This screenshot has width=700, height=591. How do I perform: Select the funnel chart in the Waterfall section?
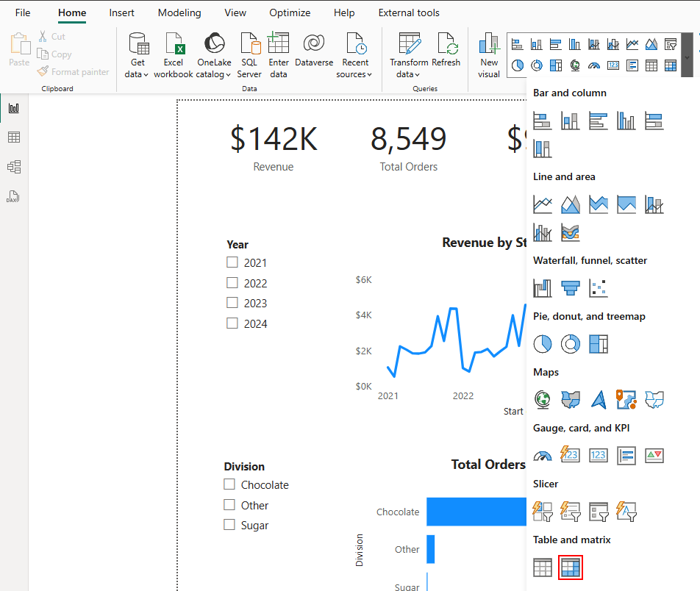(x=570, y=288)
